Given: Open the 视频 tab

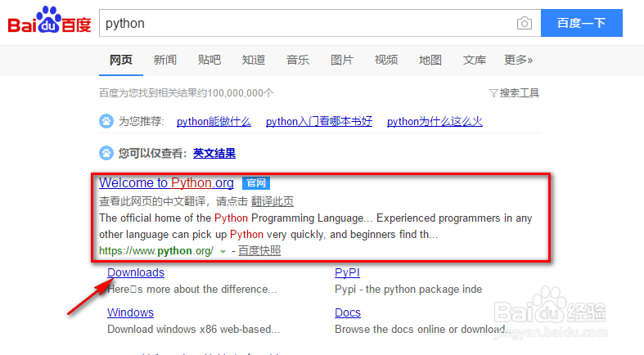Looking at the screenshot, I should [386, 60].
